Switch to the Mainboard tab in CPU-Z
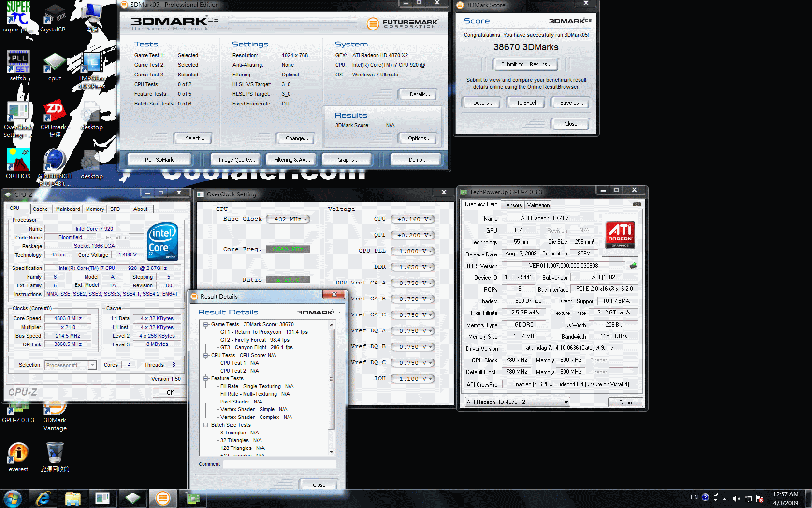This screenshot has height=508, width=812. pos(68,209)
